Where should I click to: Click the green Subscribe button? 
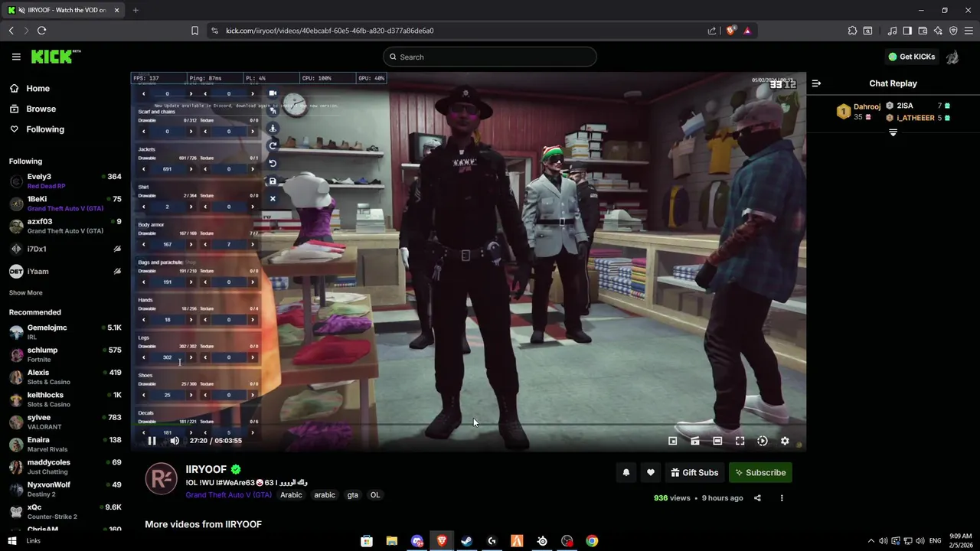[760, 473]
